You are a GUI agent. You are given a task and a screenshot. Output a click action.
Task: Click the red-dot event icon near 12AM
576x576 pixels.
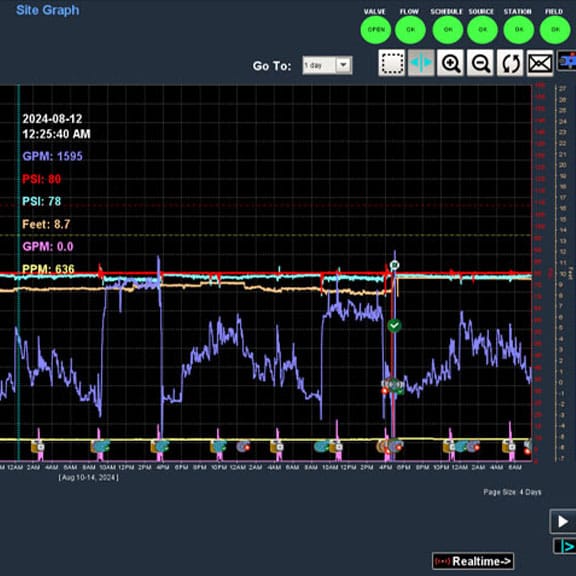(x=243, y=446)
